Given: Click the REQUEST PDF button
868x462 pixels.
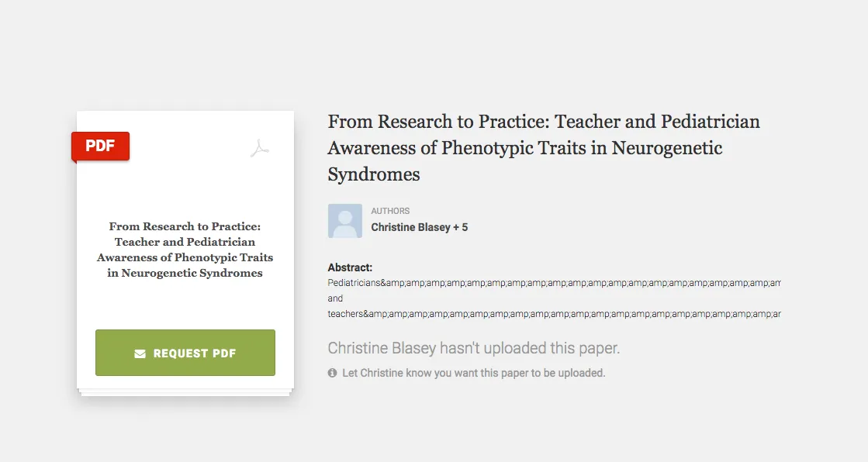Looking at the screenshot, I should click(185, 353).
